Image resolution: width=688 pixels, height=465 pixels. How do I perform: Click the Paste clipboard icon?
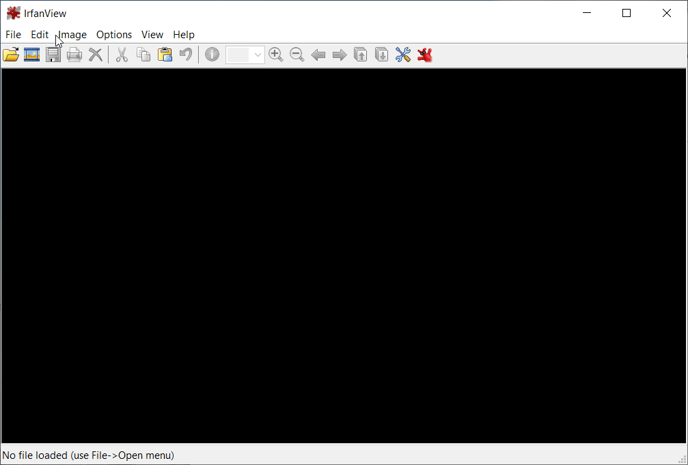[165, 55]
